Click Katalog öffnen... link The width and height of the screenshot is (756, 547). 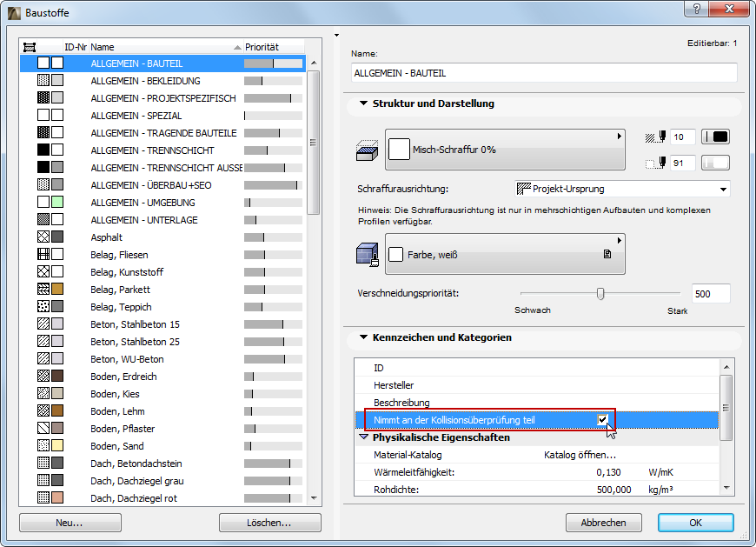tap(580, 455)
